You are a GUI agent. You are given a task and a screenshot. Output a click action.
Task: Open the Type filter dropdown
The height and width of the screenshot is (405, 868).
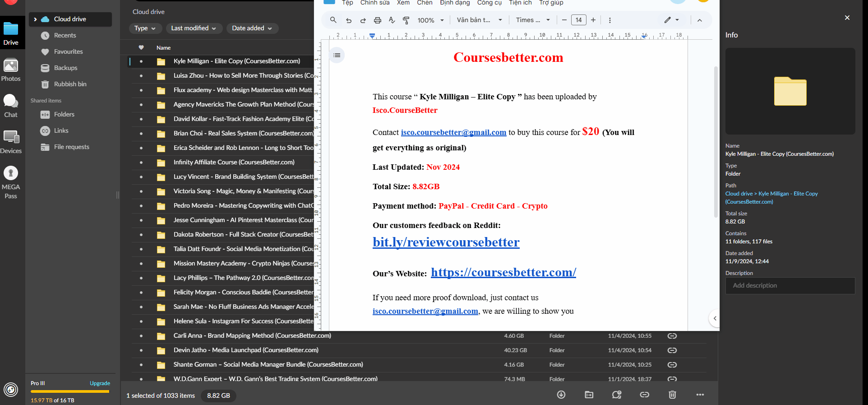145,28
